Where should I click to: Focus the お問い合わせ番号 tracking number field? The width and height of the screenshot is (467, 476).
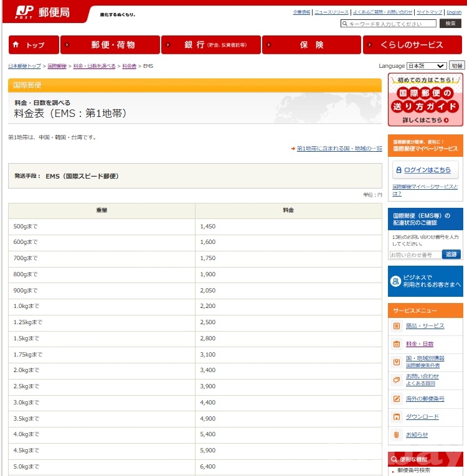415,255
